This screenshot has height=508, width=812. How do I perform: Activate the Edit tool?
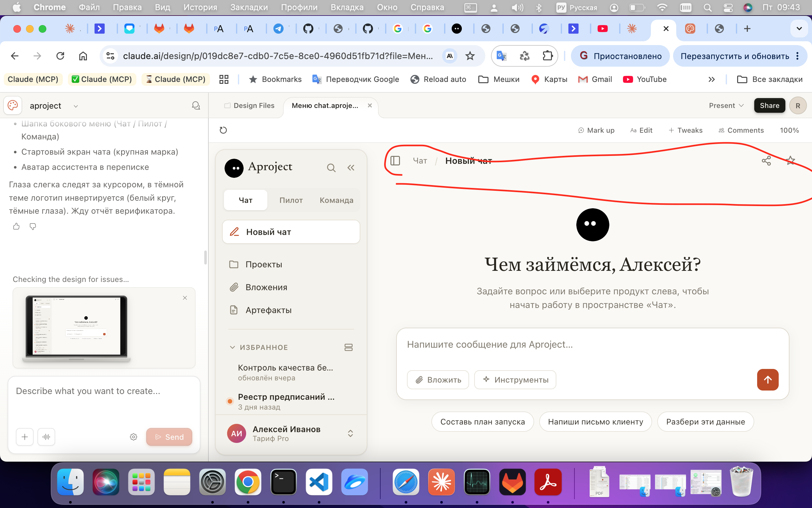click(x=641, y=130)
